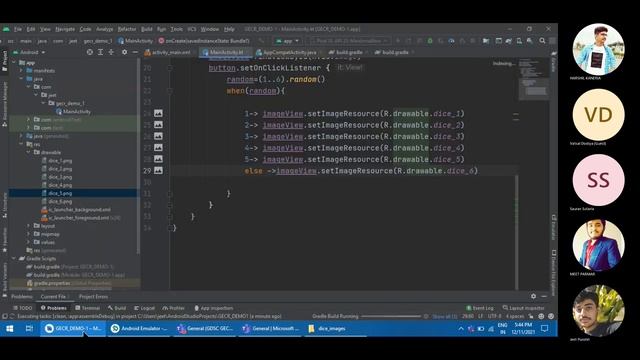640x360 pixels.
Task: Open the Problems panel gear settings
Action: [533, 296]
